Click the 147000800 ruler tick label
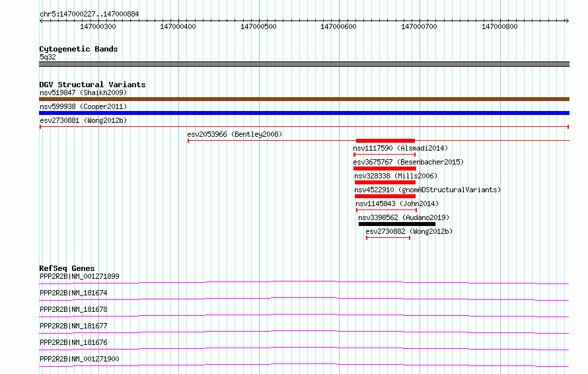 tap(499, 26)
